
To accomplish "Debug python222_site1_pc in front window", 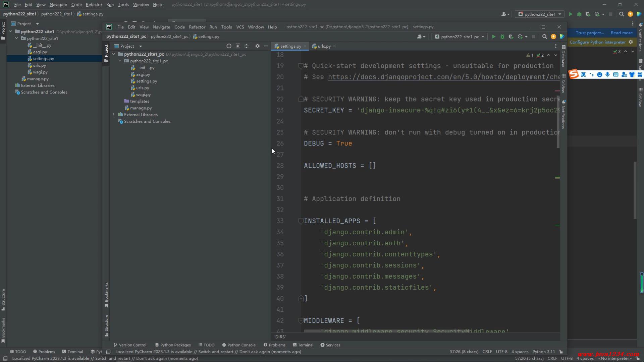I will [502, 37].
